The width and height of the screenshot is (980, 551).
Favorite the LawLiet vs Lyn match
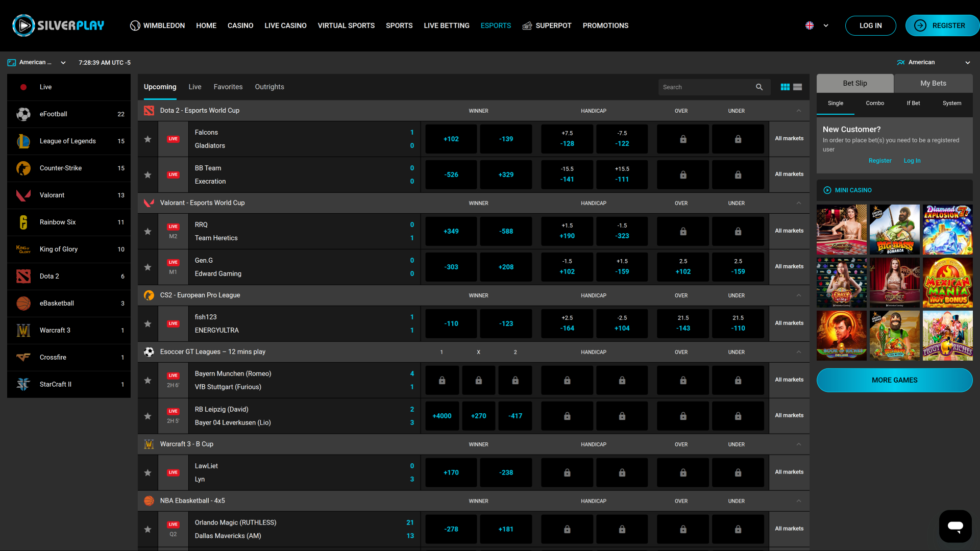point(148,472)
